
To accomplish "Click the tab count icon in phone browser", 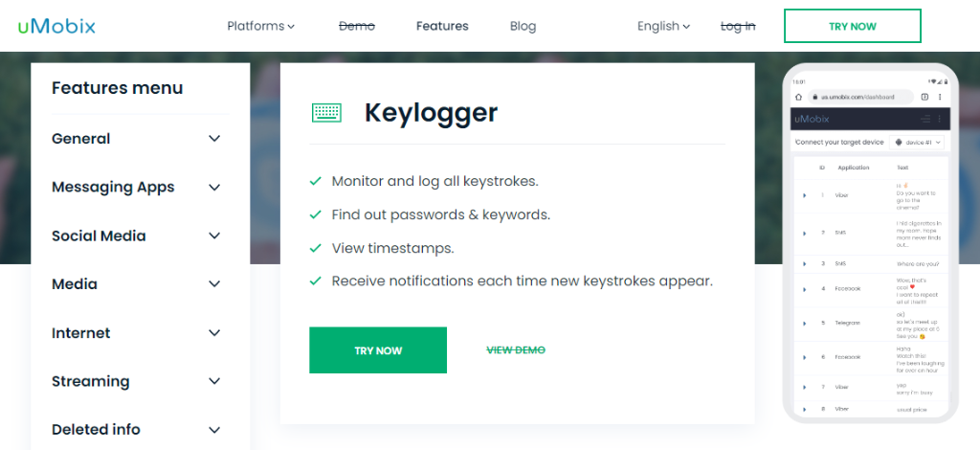I will point(925,97).
